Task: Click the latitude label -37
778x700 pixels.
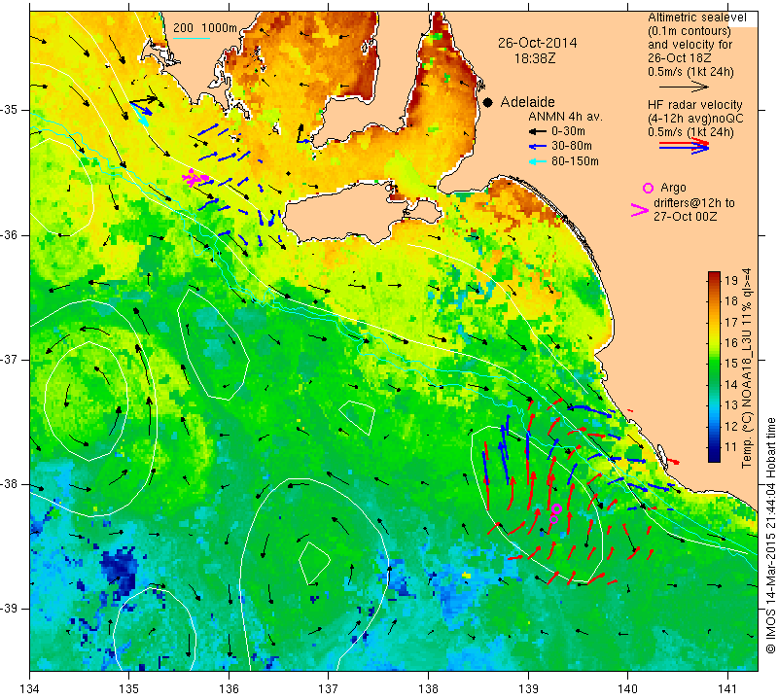Action: [9, 359]
